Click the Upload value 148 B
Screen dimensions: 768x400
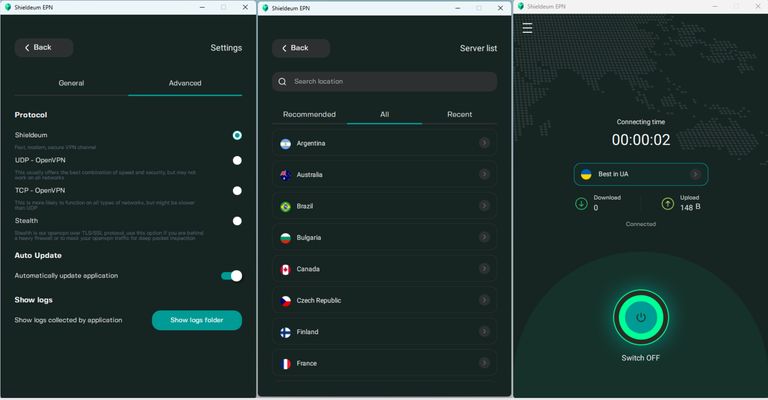pyautogui.click(x=690, y=207)
